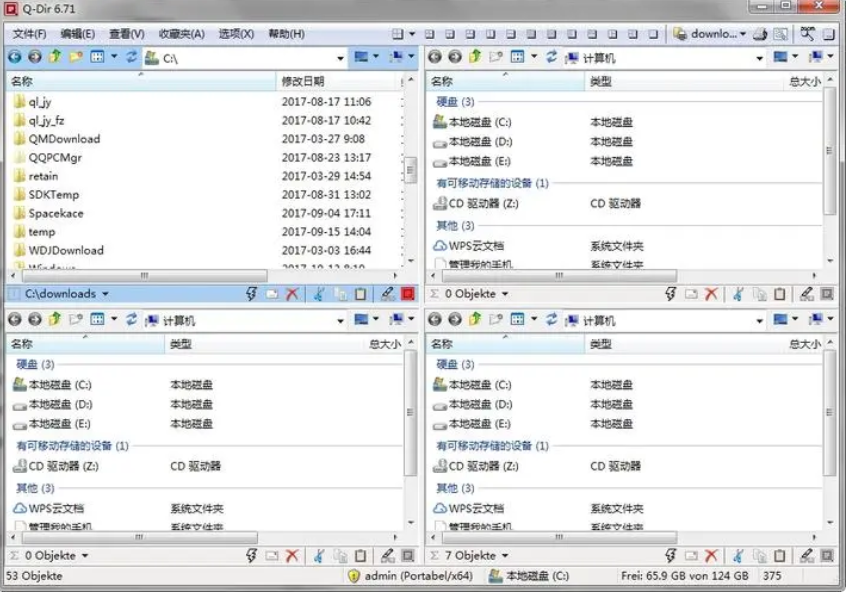Click red delete X in C:\downloads bar
The width and height of the screenshot is (849, 593).
click(292, 294)
